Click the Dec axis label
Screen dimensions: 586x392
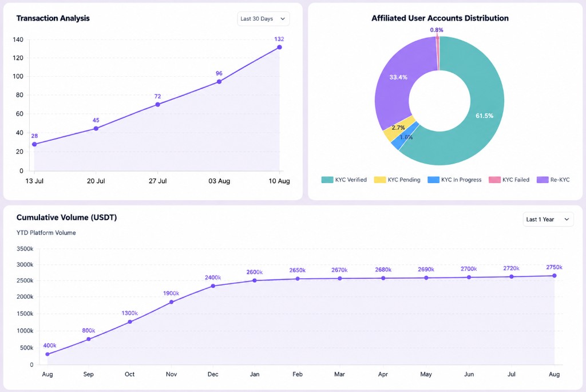pyautogui.click(x=213, y=374)
